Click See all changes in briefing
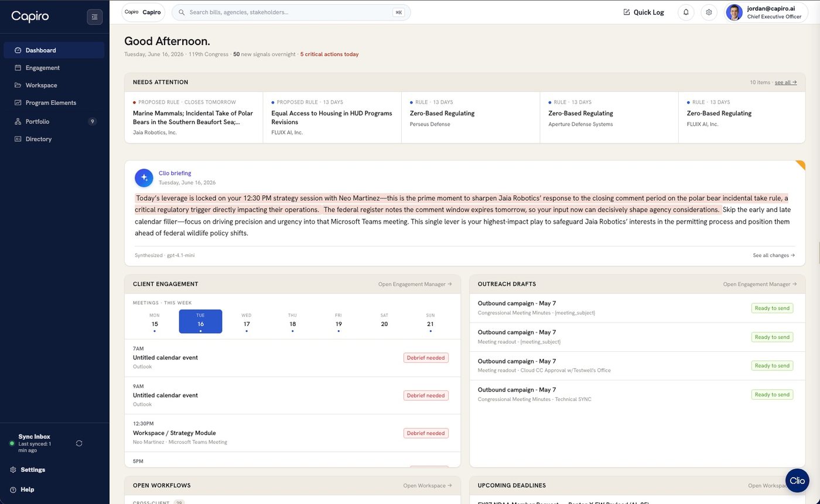 pos(774,255)
